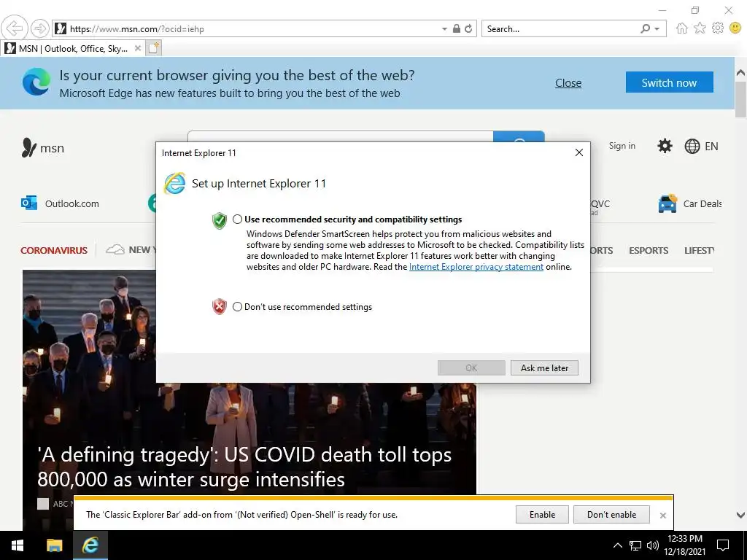
Task: Open Internet Explorer privacy statement link
Action: pos(476,267)
